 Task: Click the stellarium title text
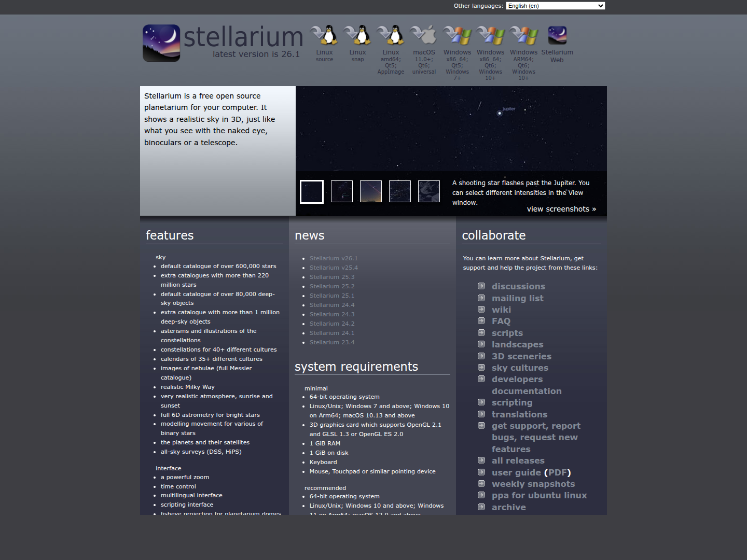pos(243,37)
